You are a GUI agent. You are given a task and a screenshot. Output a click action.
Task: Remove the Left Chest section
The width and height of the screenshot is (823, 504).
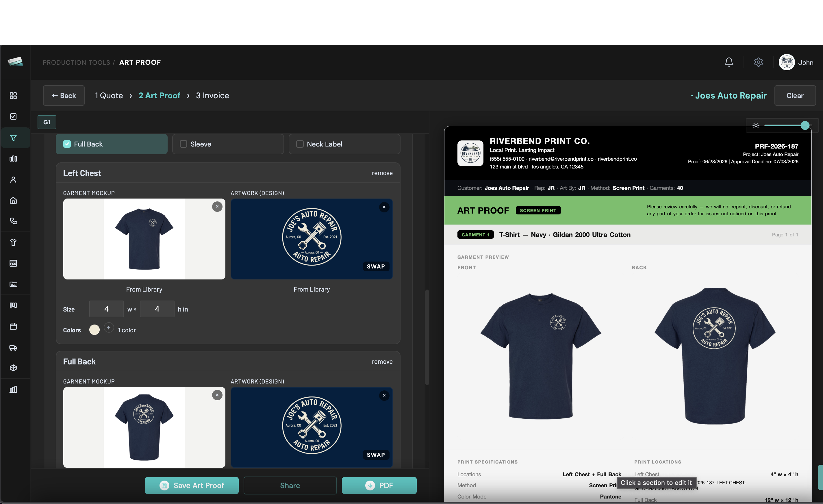[x=382, y=173]
